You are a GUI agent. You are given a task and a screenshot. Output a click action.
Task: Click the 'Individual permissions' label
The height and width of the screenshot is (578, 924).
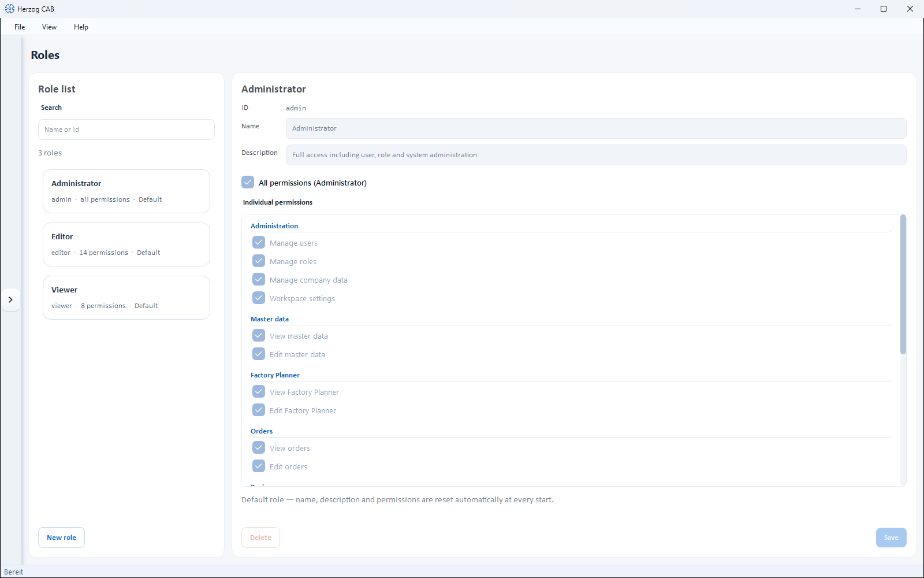[x=278, y=202]
